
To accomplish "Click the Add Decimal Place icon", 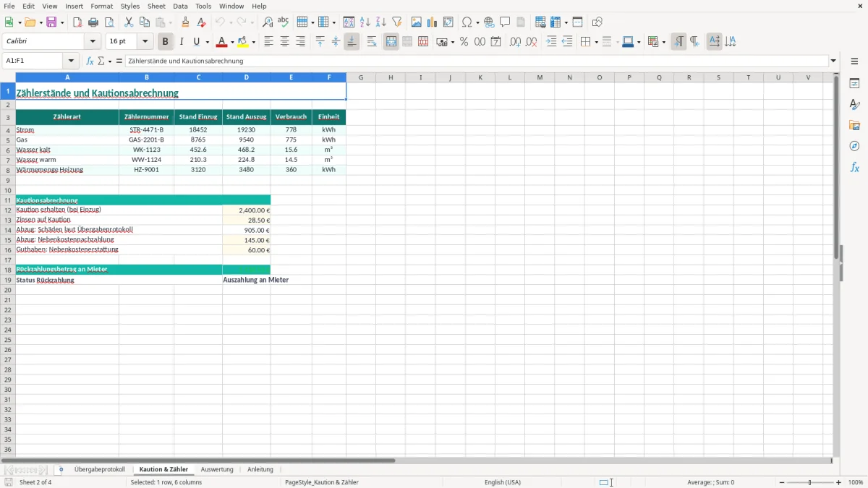I will coord(515,42).
